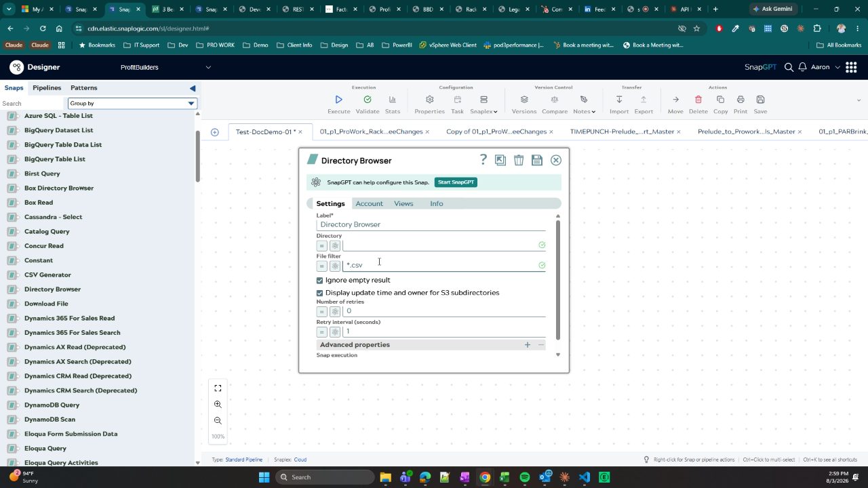Delete snap via dialog trash icon

pos(519,160)
